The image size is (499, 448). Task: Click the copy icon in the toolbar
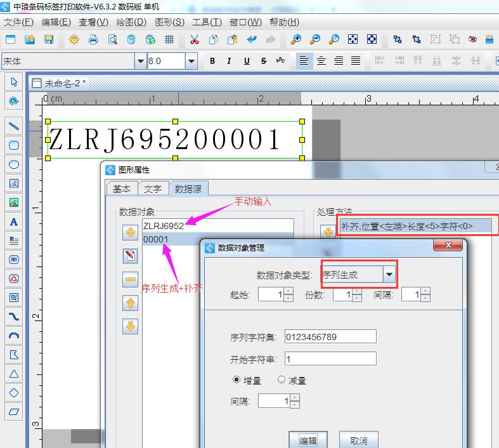[x=213, y=39]
